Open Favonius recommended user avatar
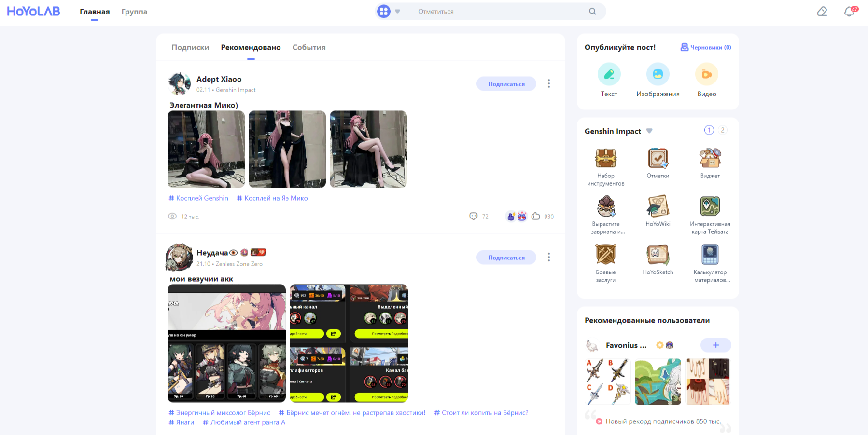This screenshot has height=435, width=868. [592, 345]
